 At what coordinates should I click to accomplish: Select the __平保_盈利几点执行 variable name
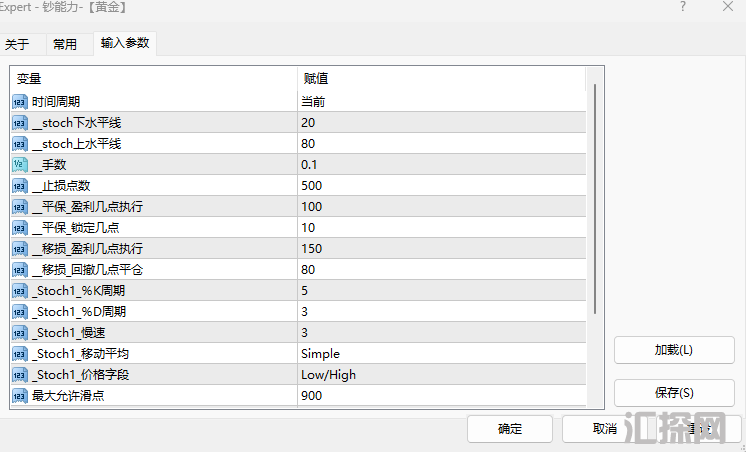tap(88, 206)
